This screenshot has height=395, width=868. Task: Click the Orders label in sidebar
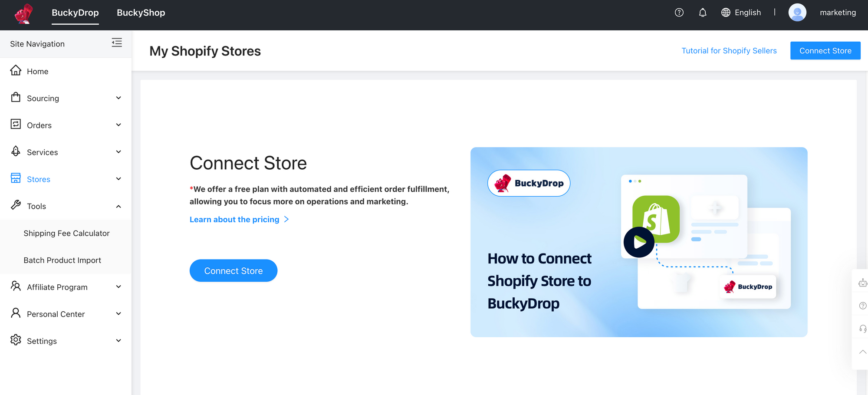coord(39,125)
